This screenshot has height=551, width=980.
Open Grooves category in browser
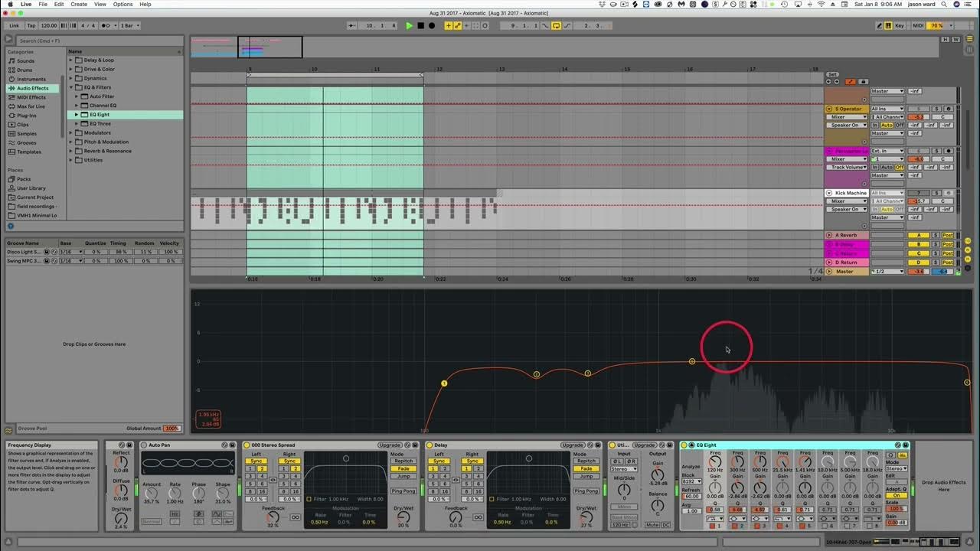point(26,143)
